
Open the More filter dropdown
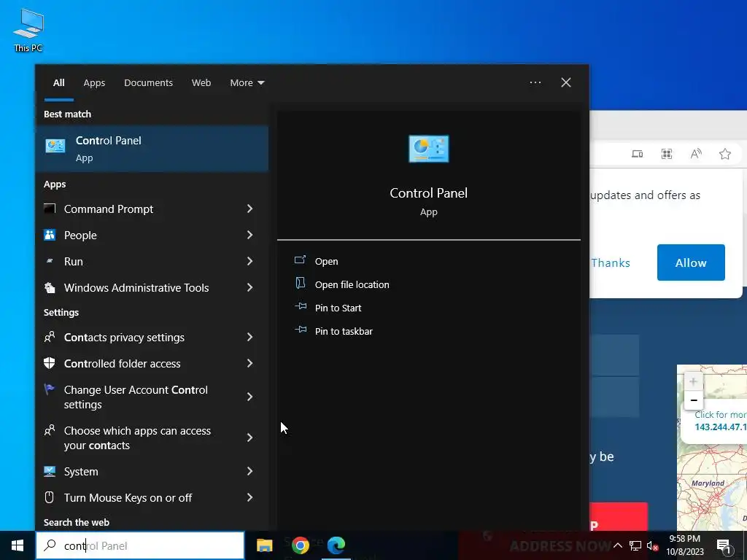pos(247,83)
